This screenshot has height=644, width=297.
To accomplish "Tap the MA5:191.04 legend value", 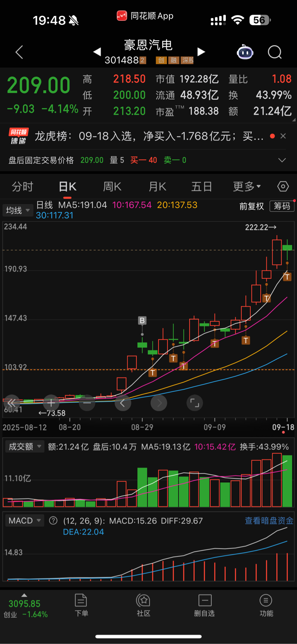I will [x=82, y=205].
